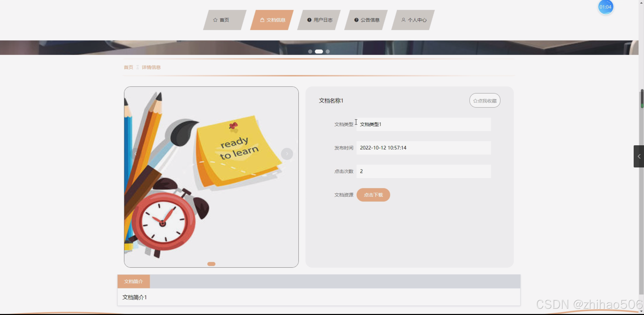
Task: Click the bag icon in 文档信息 nav
Action: click(262, 20)
